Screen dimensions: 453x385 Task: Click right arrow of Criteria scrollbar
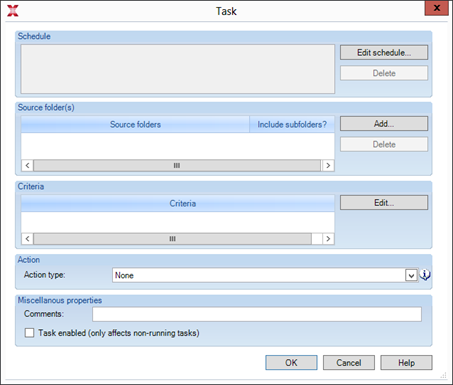[x=328, y=239]
